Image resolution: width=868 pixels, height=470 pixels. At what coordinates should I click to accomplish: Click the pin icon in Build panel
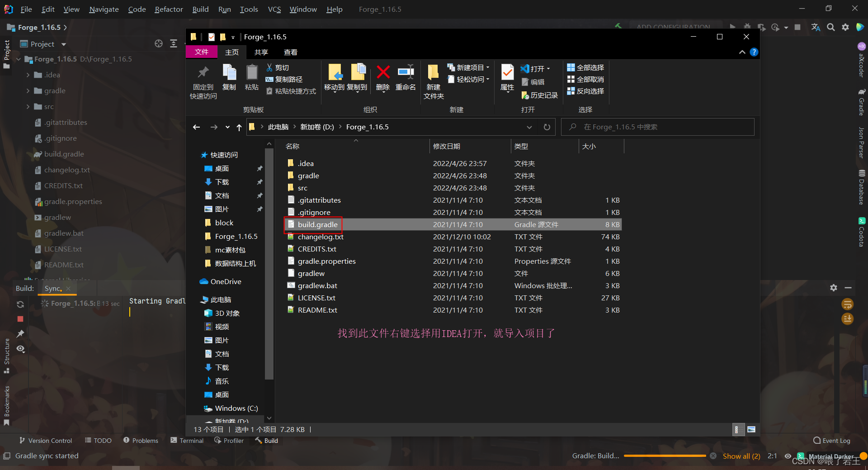click(x=20, y=334)
